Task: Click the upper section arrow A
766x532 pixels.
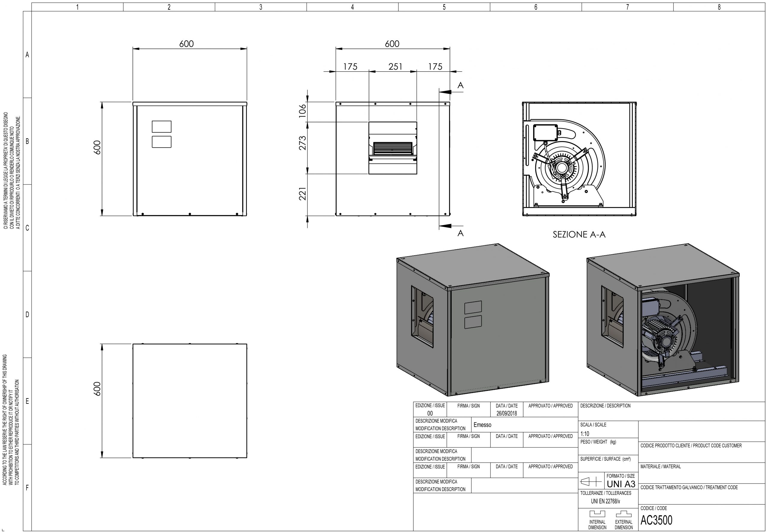Action: click(451, 89)
